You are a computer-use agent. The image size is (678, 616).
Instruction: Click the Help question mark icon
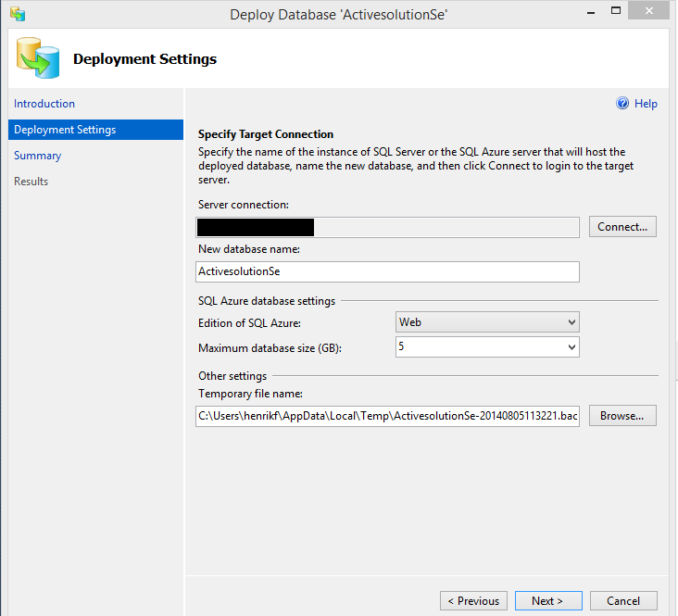[622, 104]
